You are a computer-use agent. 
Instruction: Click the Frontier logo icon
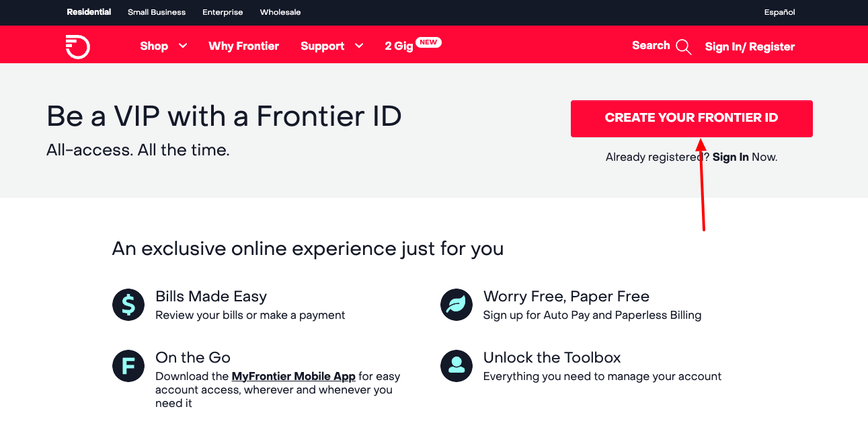point(77,46)
